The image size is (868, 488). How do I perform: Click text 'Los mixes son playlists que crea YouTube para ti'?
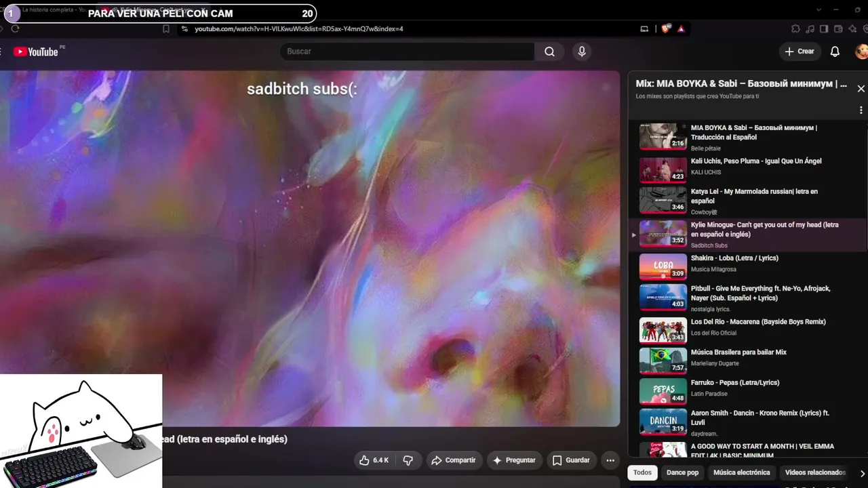(x=697, y=96)
